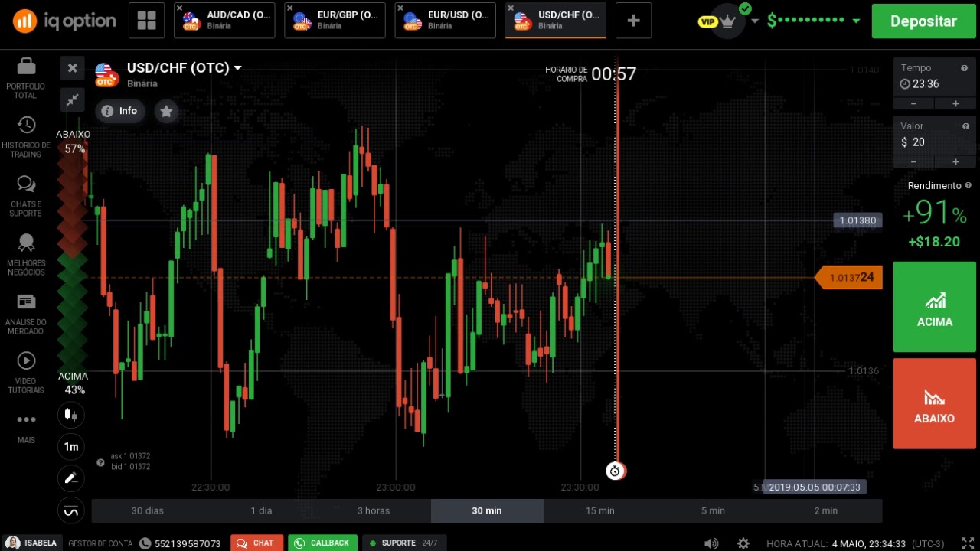The height and width of the screenshot is (551, 980).
Task: Open the Mais sidebar menu
Action: (26, 427)
